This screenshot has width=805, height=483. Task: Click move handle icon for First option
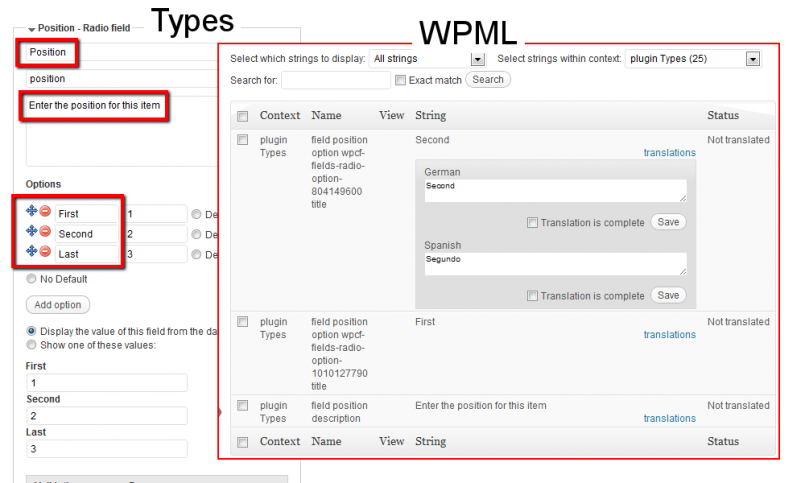32,210
